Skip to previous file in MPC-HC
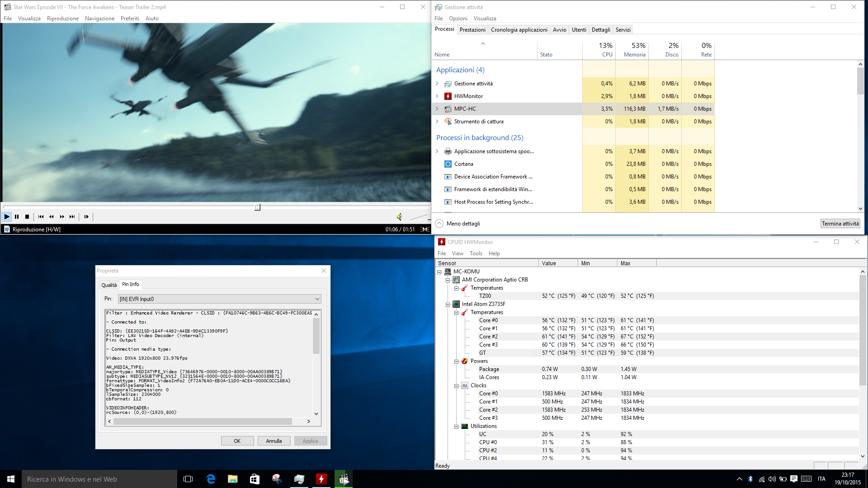The width and height of the screenshot is (868, 488). 41,217
